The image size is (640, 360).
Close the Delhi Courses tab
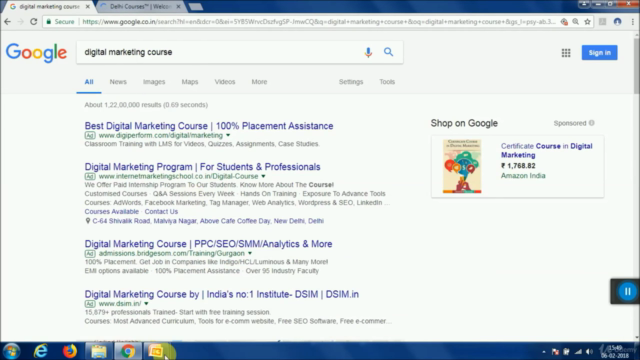tap(178, 7)
